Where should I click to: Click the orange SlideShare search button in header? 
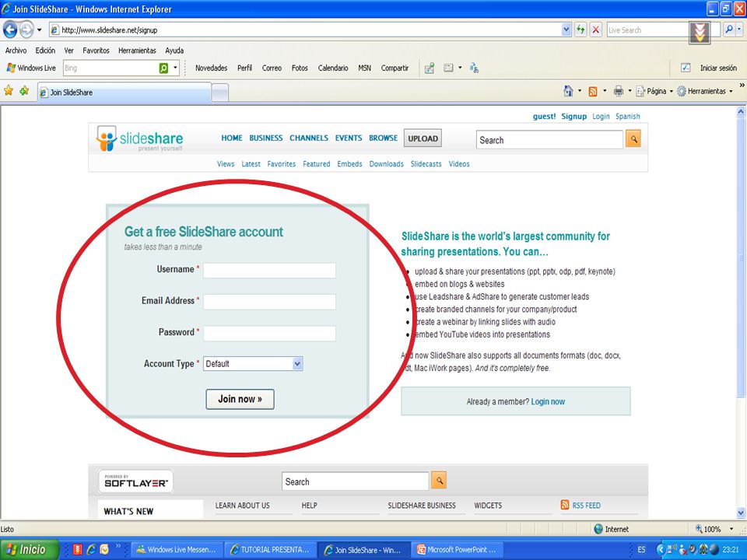tap(633, 139)
